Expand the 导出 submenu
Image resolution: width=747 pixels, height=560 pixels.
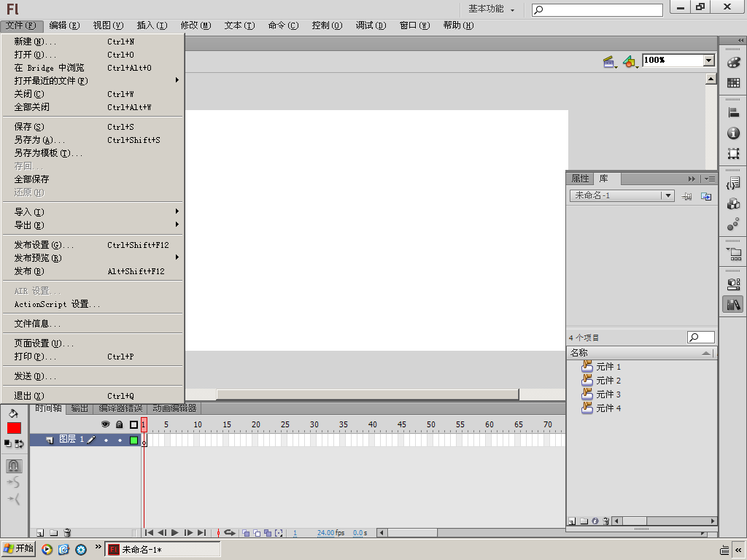pos(93,225)
